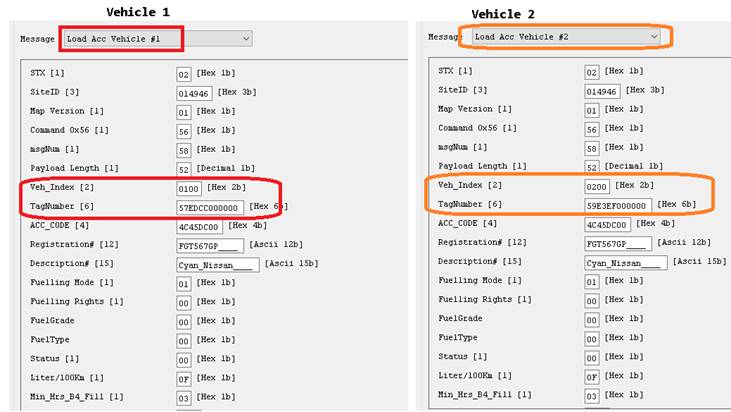Click the SiteID field in Vehicle 2 panel
The height and width of the screenshot is (412, 731).
click(x=602, y=90)
